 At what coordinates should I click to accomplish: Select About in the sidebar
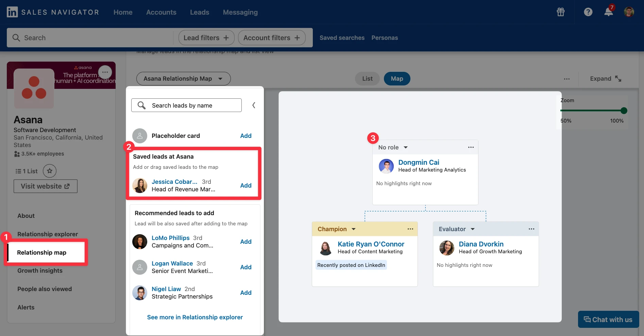(26, 216)
